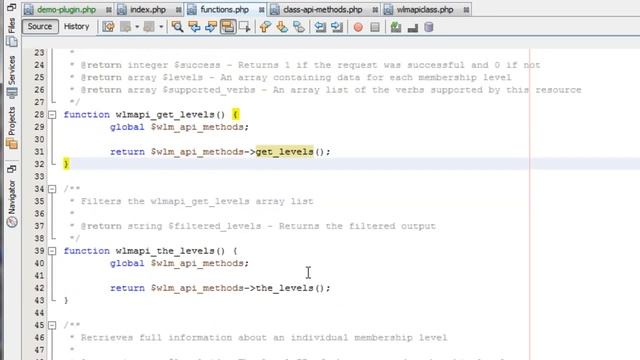This screenshot has height=360, width=640.
Task: Click the highlighted opening brace on line 28
Action: 236,114
